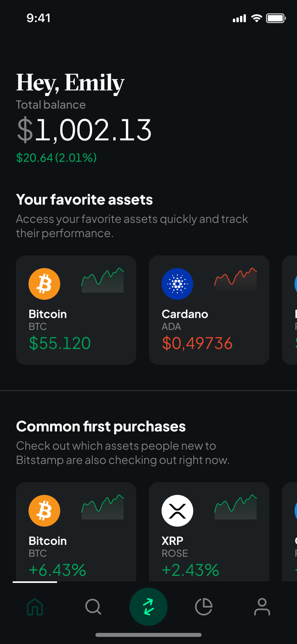Open the Bitcoin $55.120 price
The height and width of the screenshot is (644, 297).
tap(60, 343)
